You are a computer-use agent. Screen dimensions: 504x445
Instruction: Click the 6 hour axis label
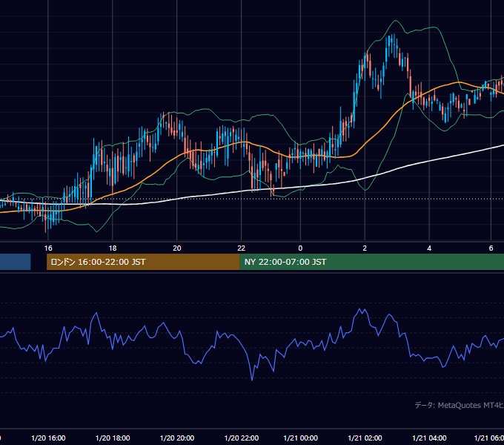point(491,248)
